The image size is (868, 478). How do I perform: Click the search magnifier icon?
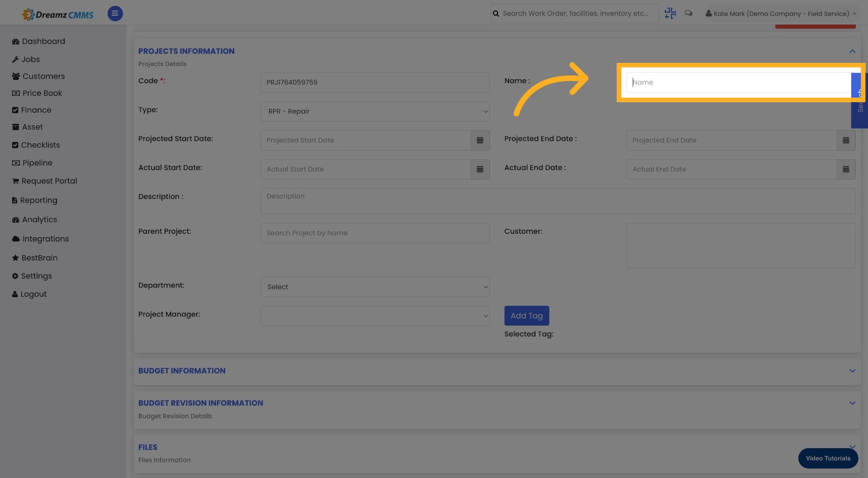coord(496,14)
